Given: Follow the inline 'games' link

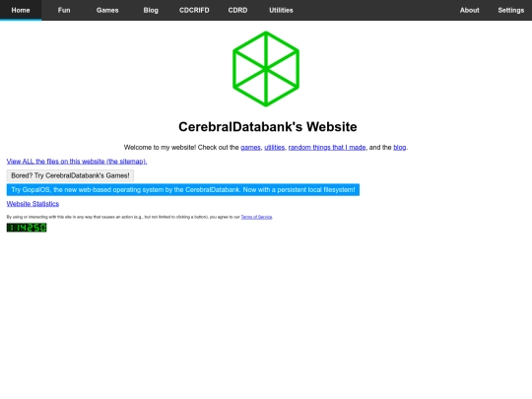Looking at the screenshot, I should pos(250,147).
